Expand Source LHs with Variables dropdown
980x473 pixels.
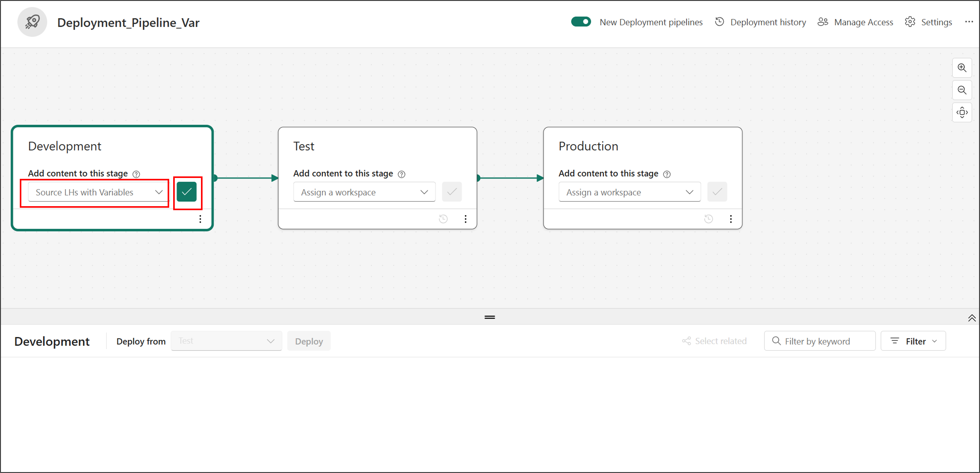click(x=98, y=192)
